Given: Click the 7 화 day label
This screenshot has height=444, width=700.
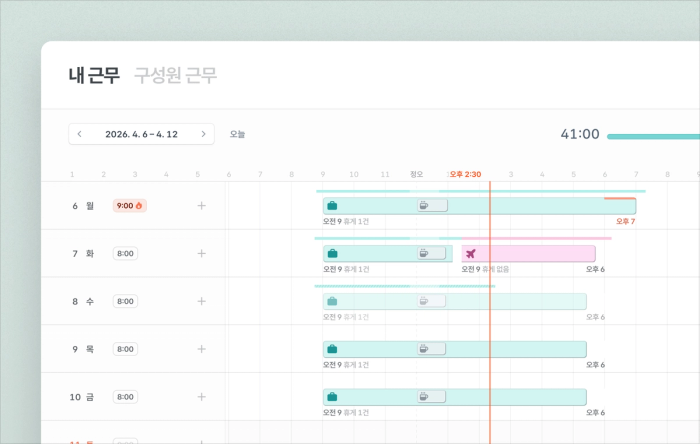Looking at the screenshot, I should 83,253.
